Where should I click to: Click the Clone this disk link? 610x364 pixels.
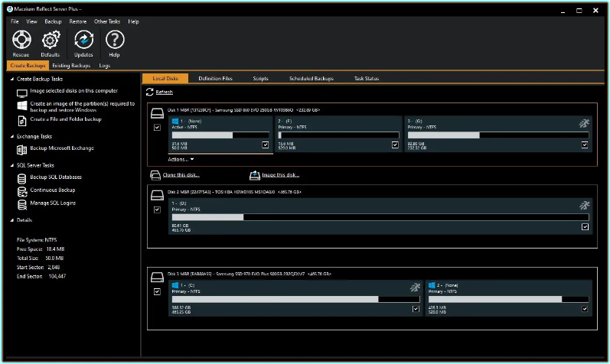click(x=181, y=175)
